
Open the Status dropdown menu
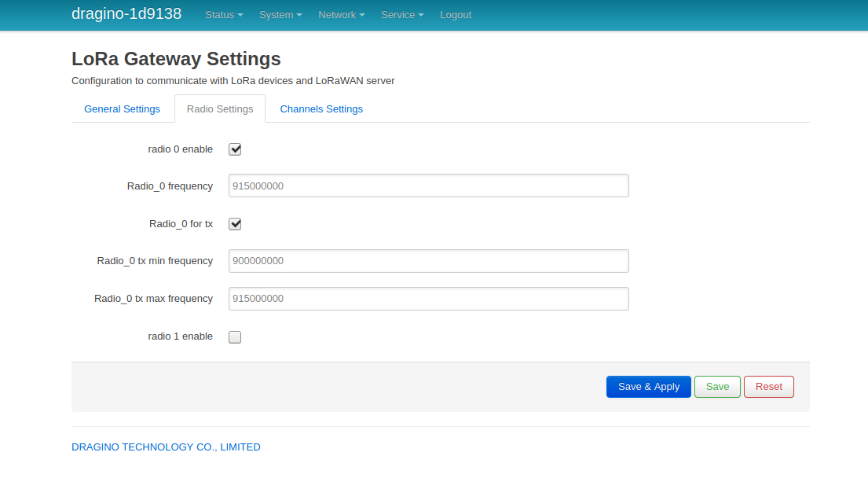click(x=224, y=15)
